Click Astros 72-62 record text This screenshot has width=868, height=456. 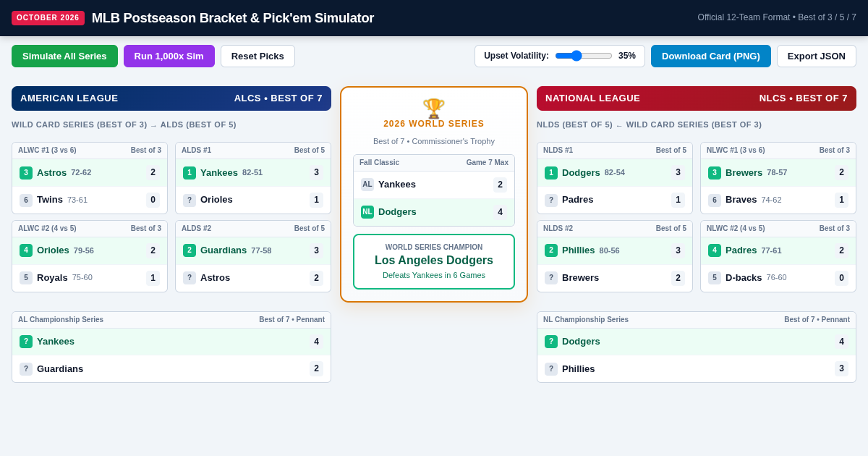(81, 173)
